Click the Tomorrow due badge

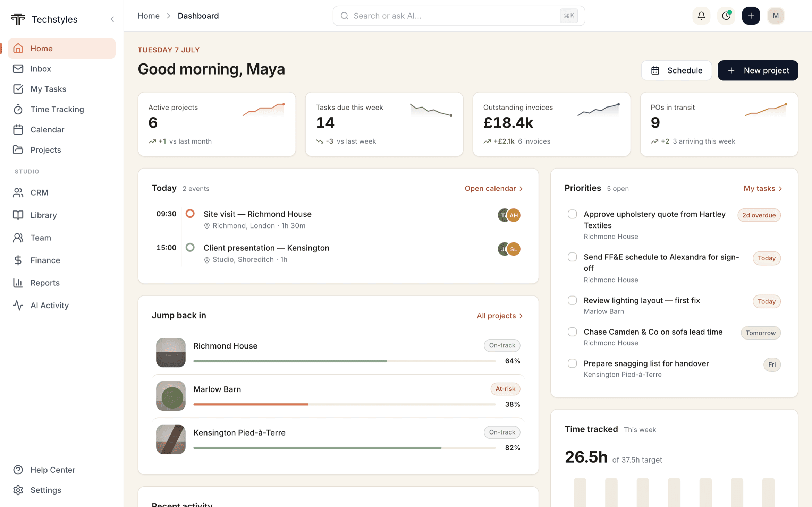(761, 333)
